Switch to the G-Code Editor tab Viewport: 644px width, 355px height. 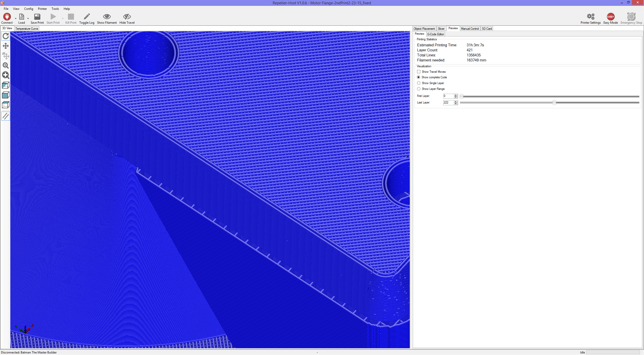coord(435,34)
